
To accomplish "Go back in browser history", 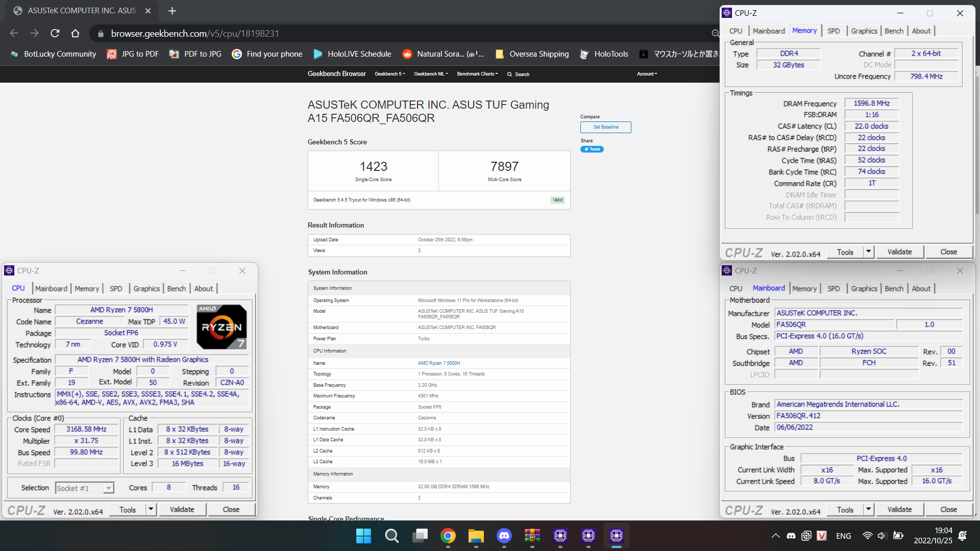I will (14, 34).
